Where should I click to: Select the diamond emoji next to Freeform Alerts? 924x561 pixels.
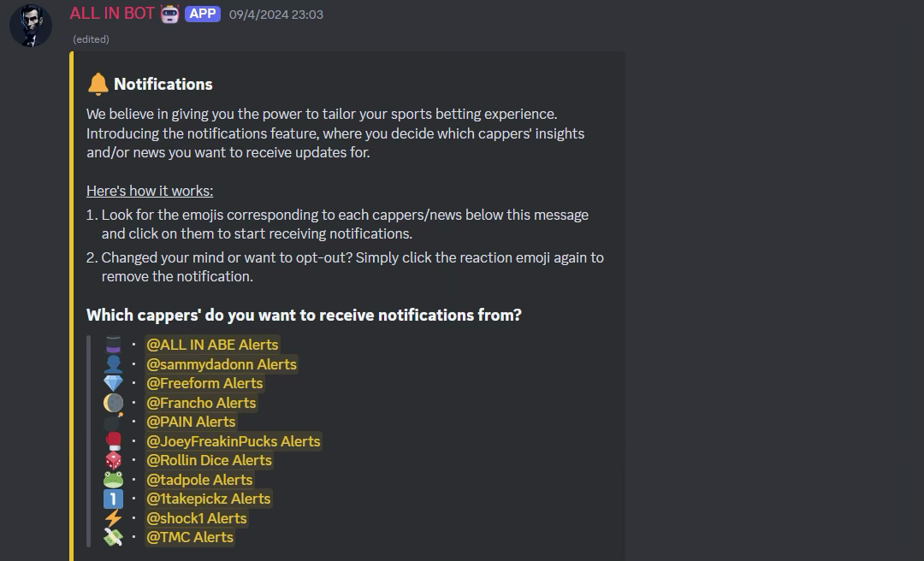click(114, 383)
